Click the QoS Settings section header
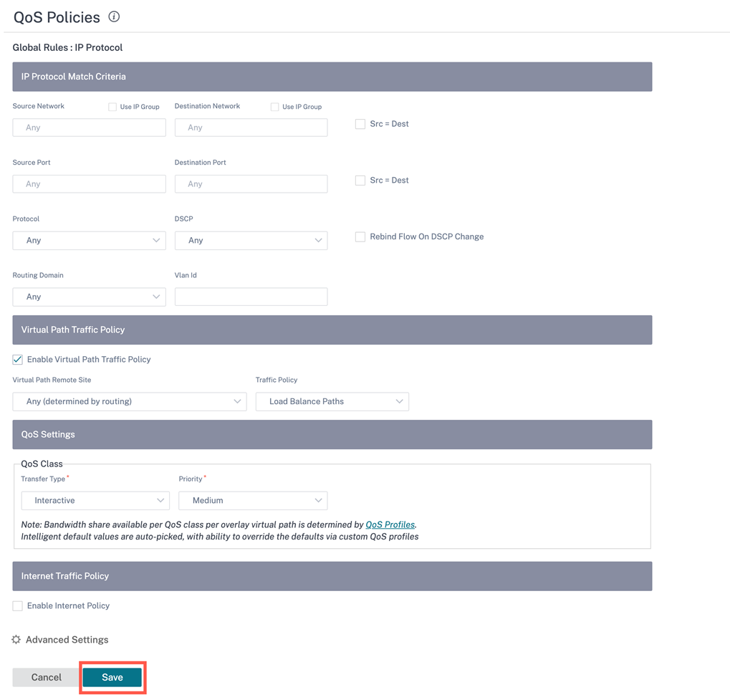The height and width of the screenshot is (700, 730). (x=332, y=434)
